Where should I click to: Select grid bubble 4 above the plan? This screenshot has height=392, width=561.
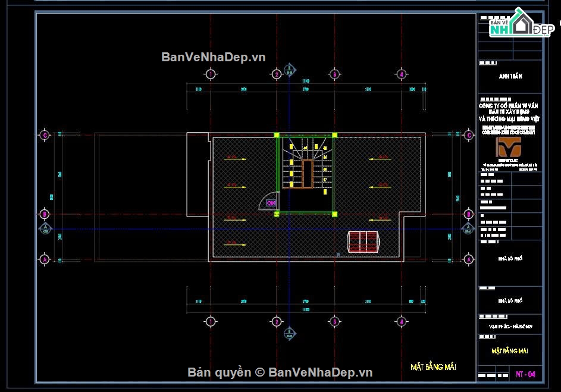pyautogui.click(x=402, y=74)
